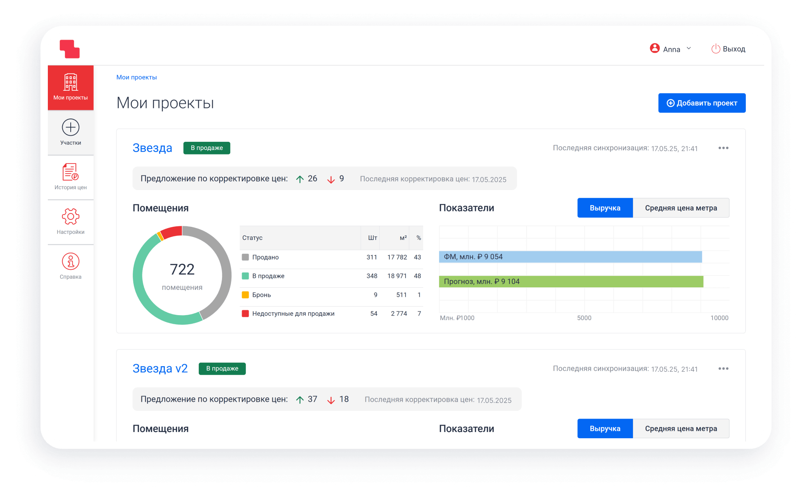Click the Добавить проект button

(x=702, y=103)
